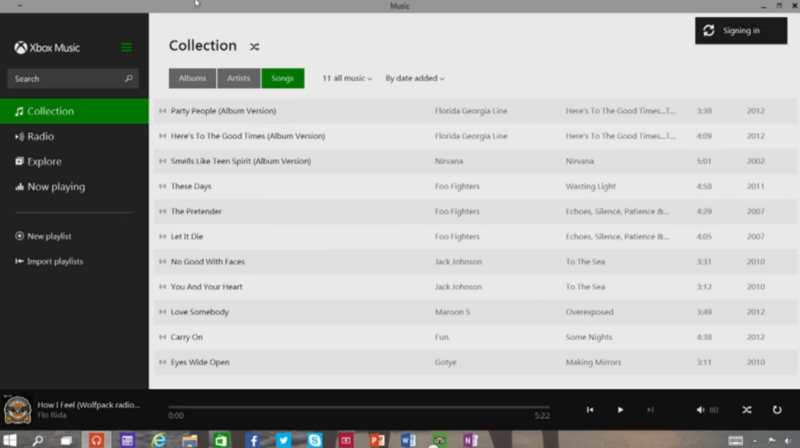This screenshot has width=800, height=448.
Task: Expand the 'By date added' sort dropdown
Action: (415, 78)
